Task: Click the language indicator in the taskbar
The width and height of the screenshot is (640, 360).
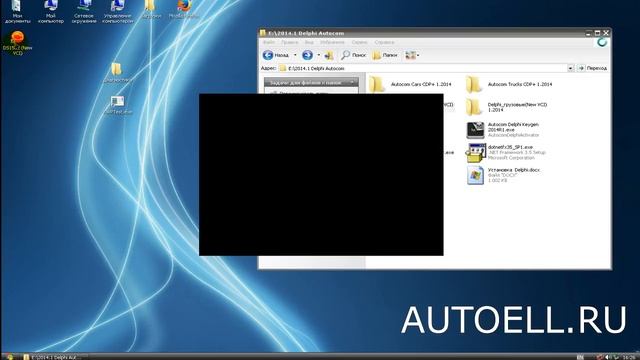Action: 580,357
